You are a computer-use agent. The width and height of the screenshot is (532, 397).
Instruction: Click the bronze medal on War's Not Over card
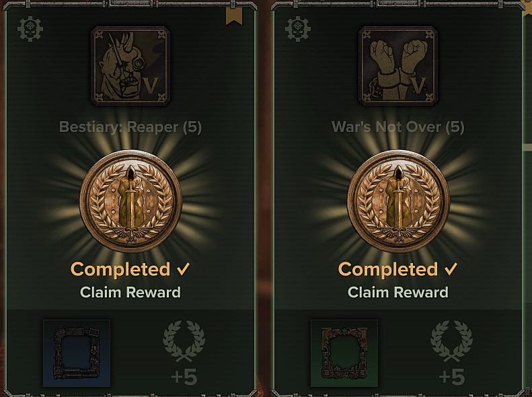pos(398,201)
